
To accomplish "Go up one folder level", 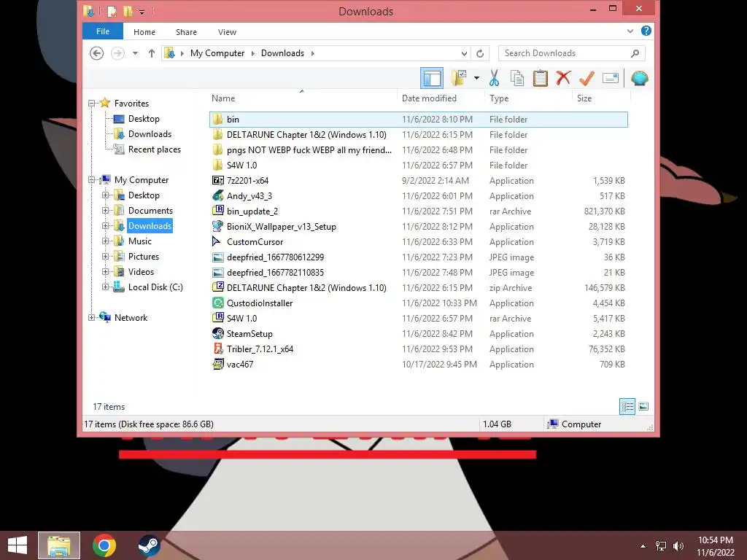I will [152, 53].
